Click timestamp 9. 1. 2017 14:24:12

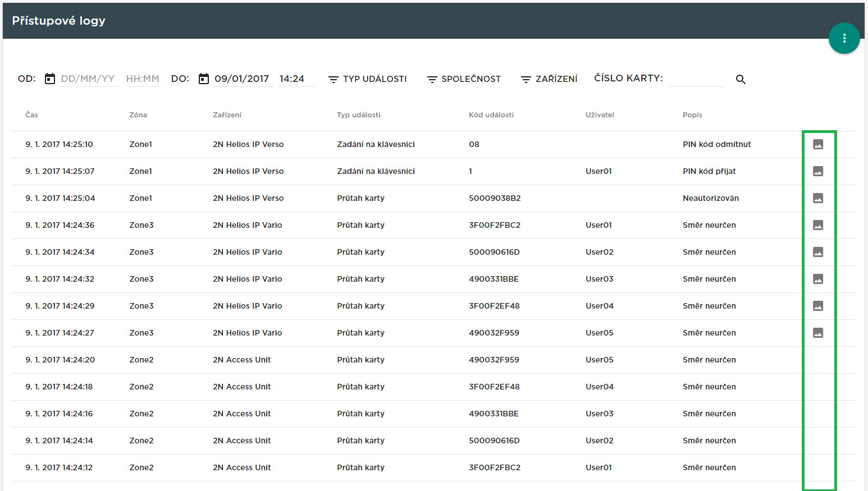pos(59,467)
